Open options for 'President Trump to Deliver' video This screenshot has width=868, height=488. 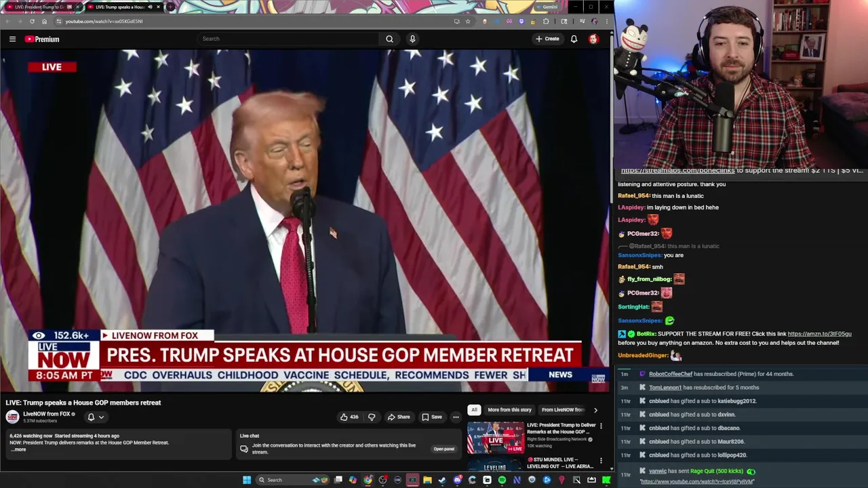(601, 426)
